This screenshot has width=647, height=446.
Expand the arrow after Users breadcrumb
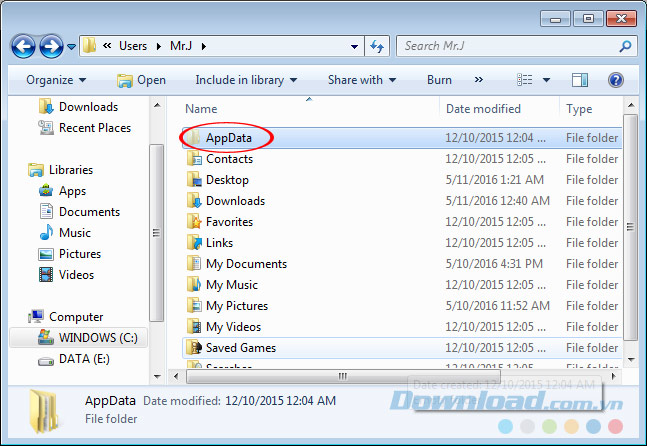(x=158, y=46)
